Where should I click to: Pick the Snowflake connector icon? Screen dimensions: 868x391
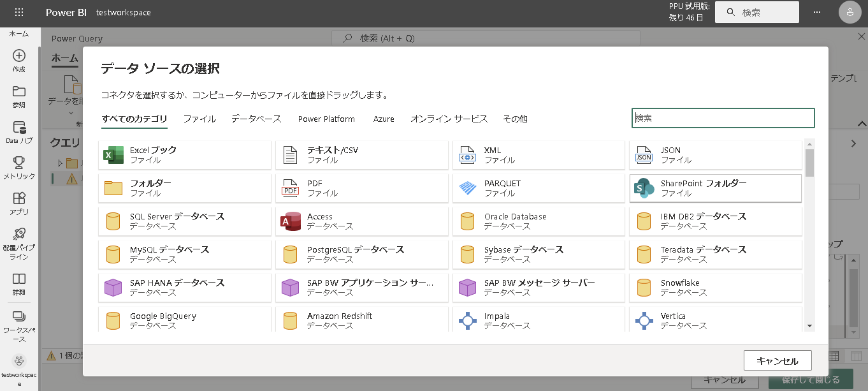point(644,288)
